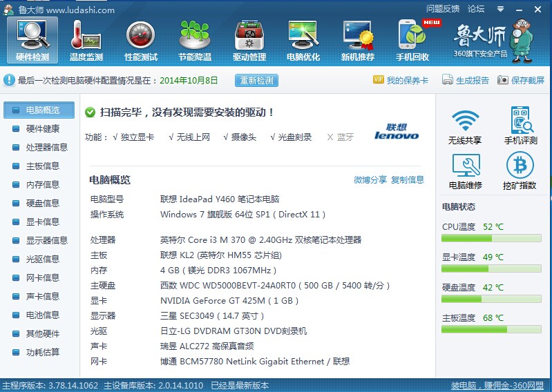Select 显示器信息 in the sidebar
The width and height of the screenshot is (552, 392).
click(x=39, y=240)
